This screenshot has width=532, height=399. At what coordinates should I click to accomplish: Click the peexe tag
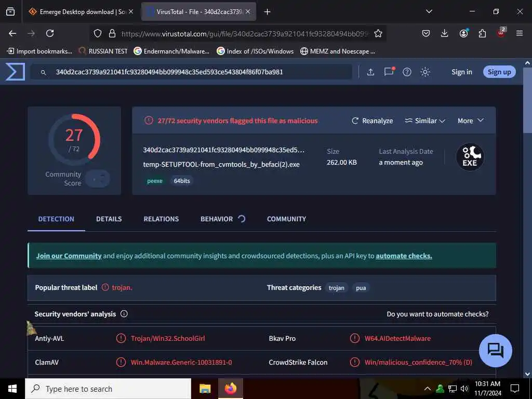coord(155,181)
